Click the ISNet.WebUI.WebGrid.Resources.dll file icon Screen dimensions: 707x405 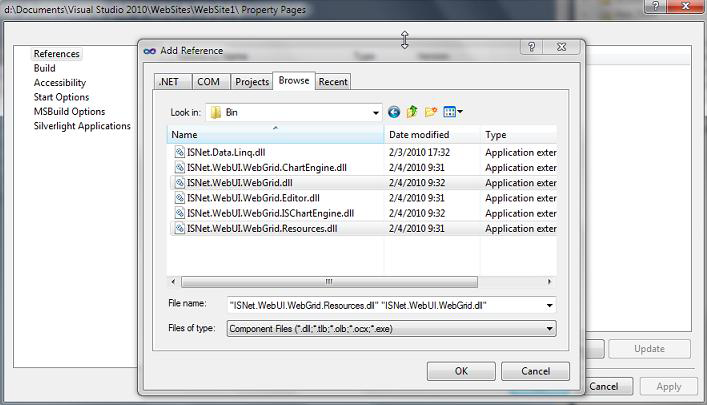pyautogui.click(x=179, y=228)
